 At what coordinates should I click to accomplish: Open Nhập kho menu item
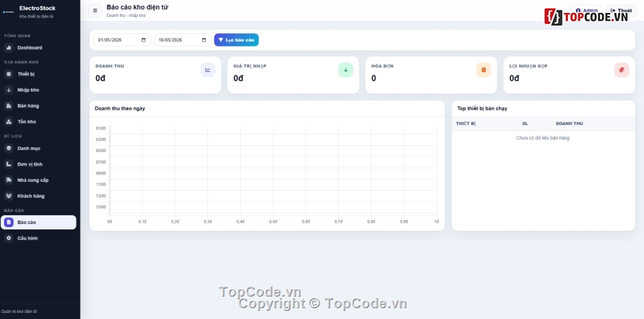(x=38, y=90)
